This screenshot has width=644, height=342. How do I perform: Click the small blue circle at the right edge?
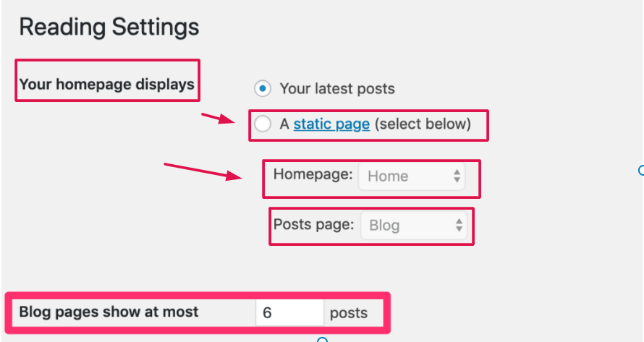point(641,171)
